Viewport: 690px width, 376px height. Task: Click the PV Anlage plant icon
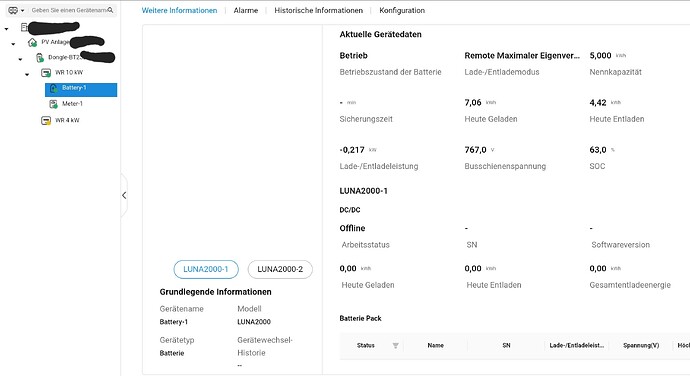(32, 42)
